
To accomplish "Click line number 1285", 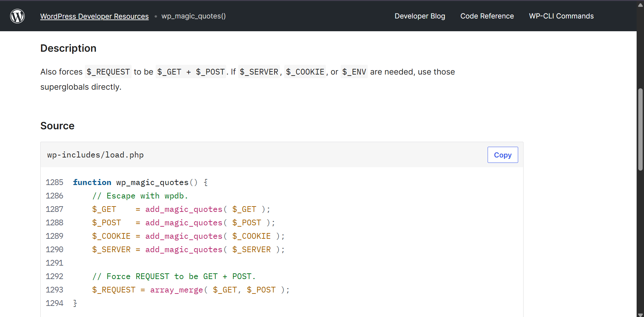I will pyautogui.click(x=54, y=182).
